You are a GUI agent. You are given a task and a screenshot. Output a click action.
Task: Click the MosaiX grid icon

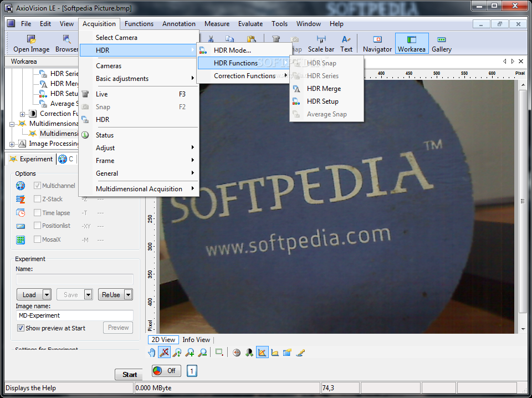(21, 239)
